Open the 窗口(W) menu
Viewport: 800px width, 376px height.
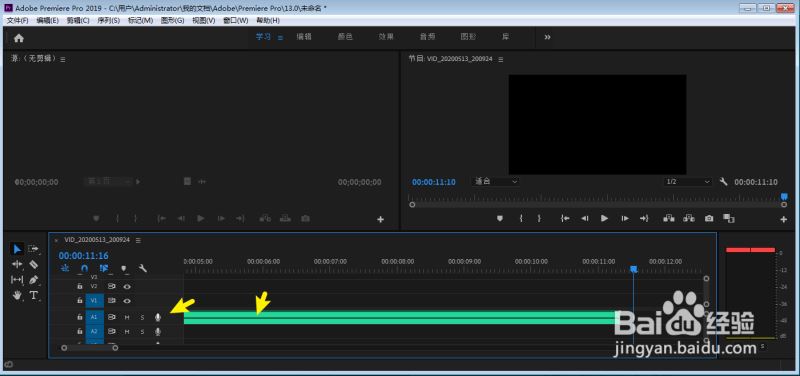click(x=236, y=20)
